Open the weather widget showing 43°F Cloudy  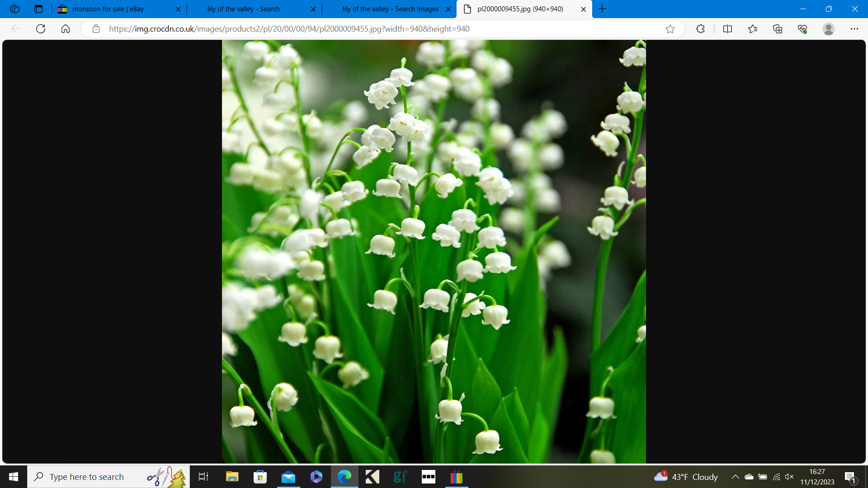686,477
